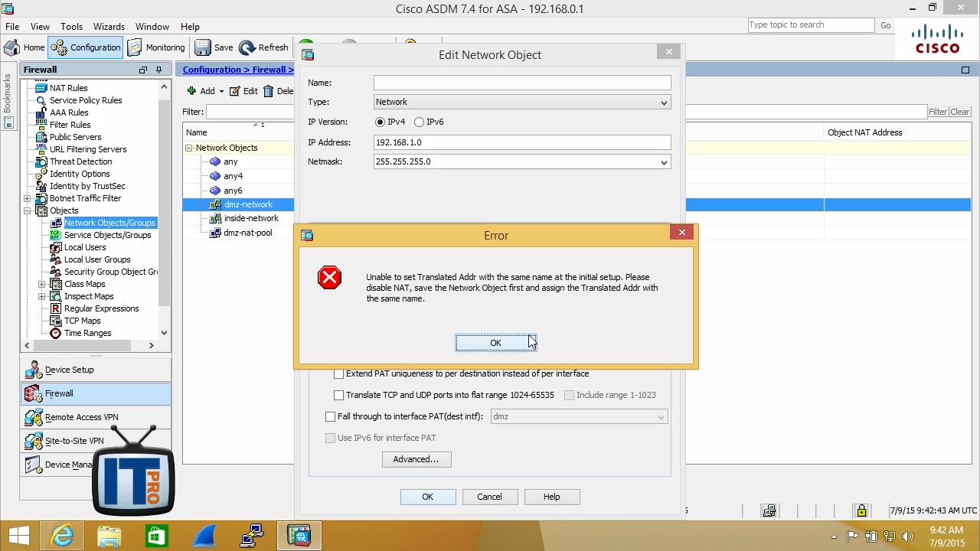Close the Error dialog with X
This screenshot has width=980, height=551.
coord(682,233)
